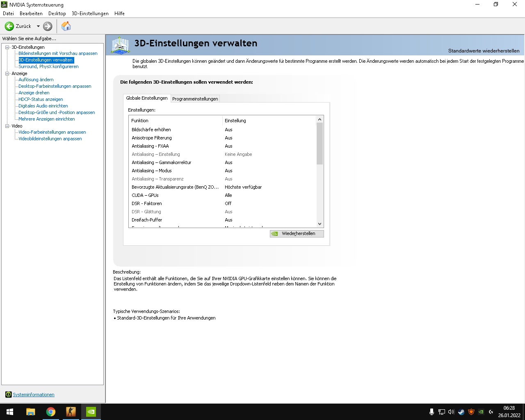Open Desktop-Größe und -Position anpassen
525x420 pixels.
57,112
